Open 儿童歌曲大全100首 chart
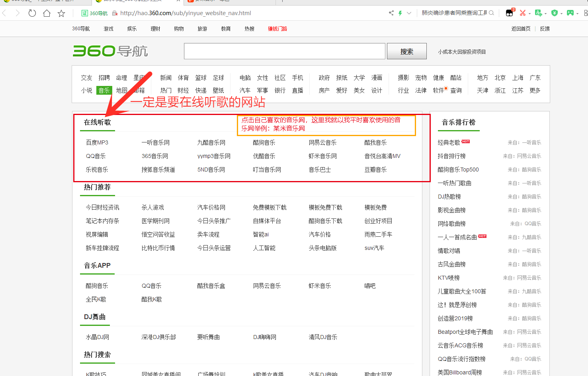 (462, 291)
